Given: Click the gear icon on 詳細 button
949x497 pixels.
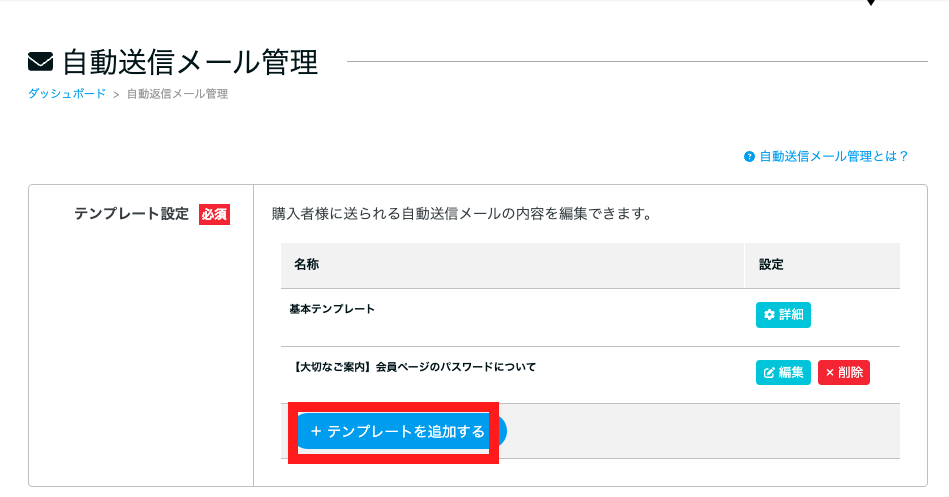Looking at the screenshot, I should tap(769, 315).
